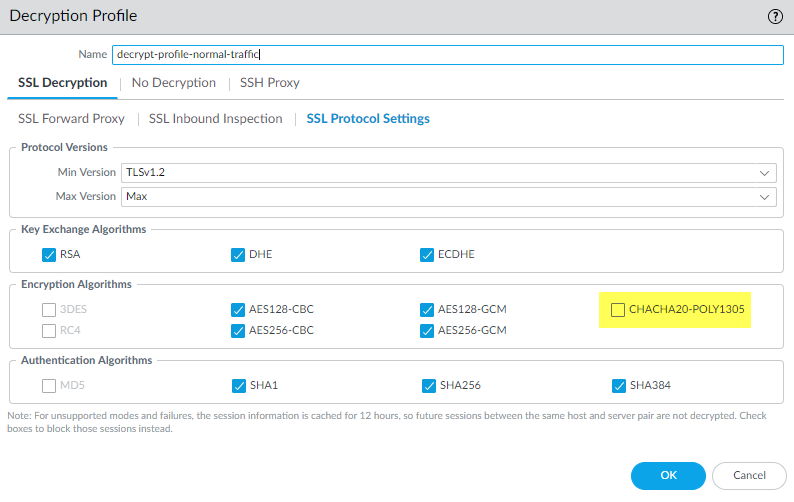
Task: Disable AES128-GCM encryption algorithm
Action: click(428, 310)
